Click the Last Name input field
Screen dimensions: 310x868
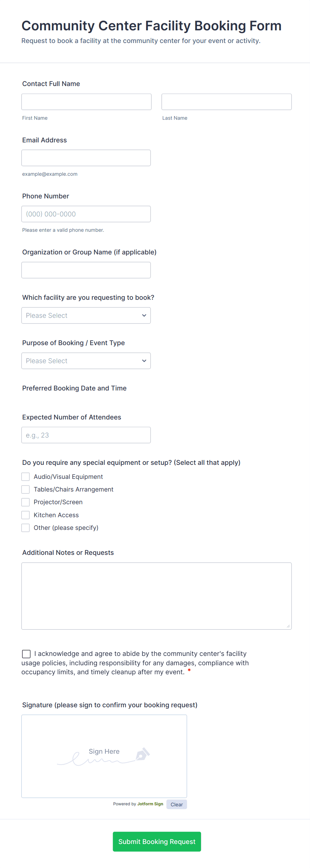tap(226, 102)
